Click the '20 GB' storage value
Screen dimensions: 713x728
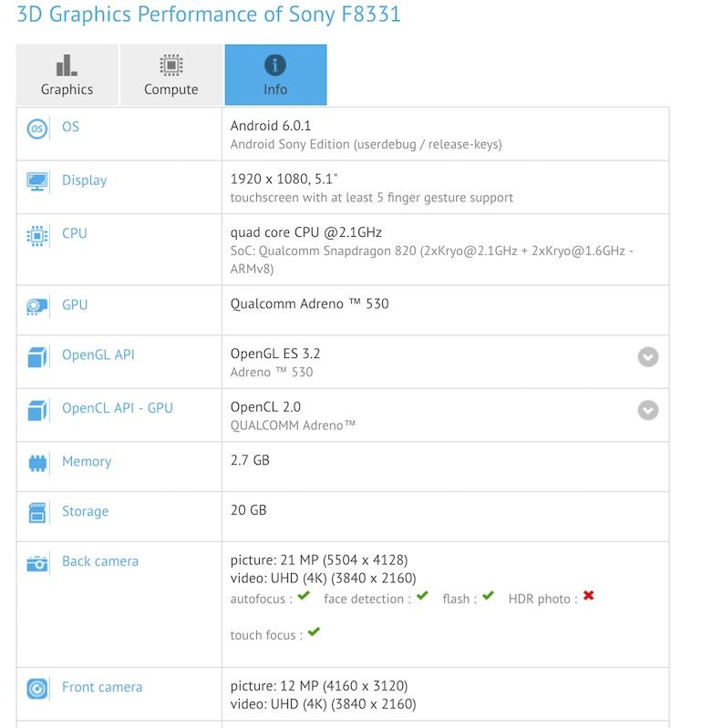pyautogui.click(x=249, y=510)
